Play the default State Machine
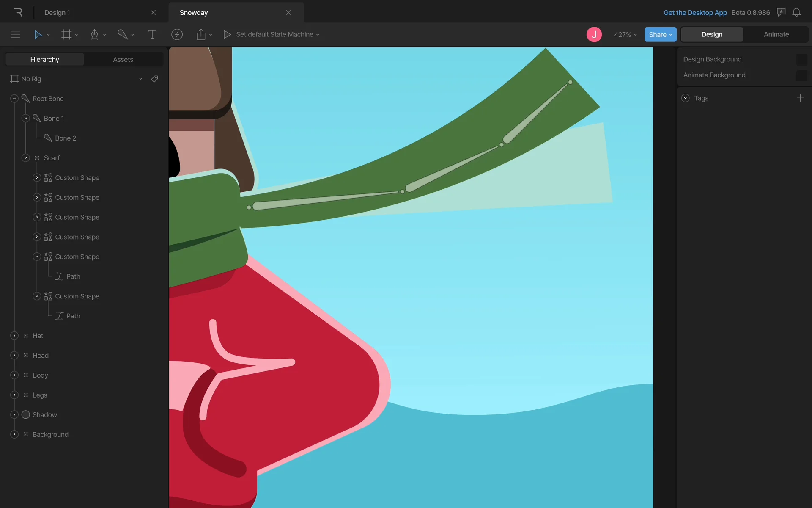This screenshot has width=812, height=508. pos(227,34)
